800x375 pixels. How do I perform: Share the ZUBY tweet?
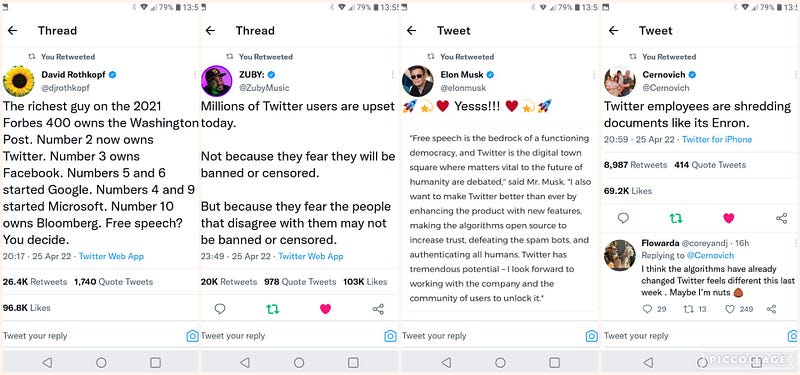click(378, 309)
